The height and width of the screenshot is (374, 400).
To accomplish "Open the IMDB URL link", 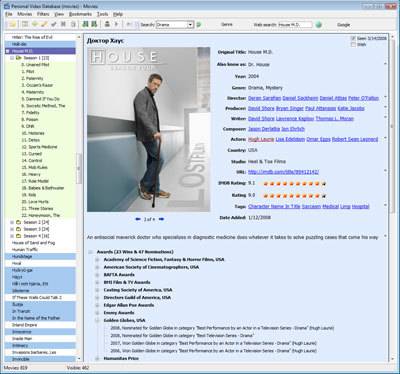I will pos(283,172).
